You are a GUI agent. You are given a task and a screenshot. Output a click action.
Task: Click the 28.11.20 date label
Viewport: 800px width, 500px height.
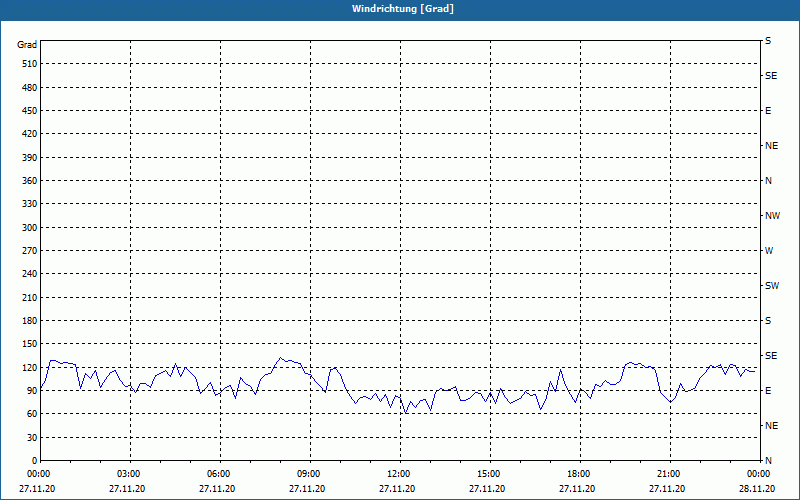(x=757, y=489)
